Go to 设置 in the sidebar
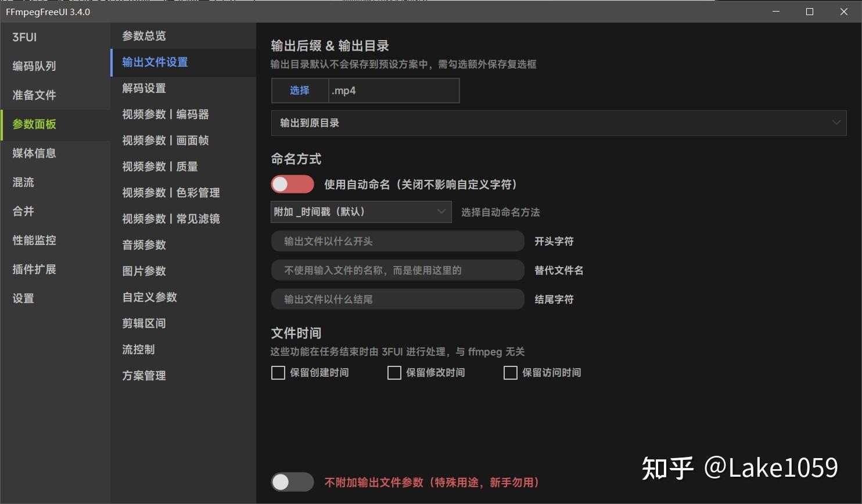 [23, 298]
